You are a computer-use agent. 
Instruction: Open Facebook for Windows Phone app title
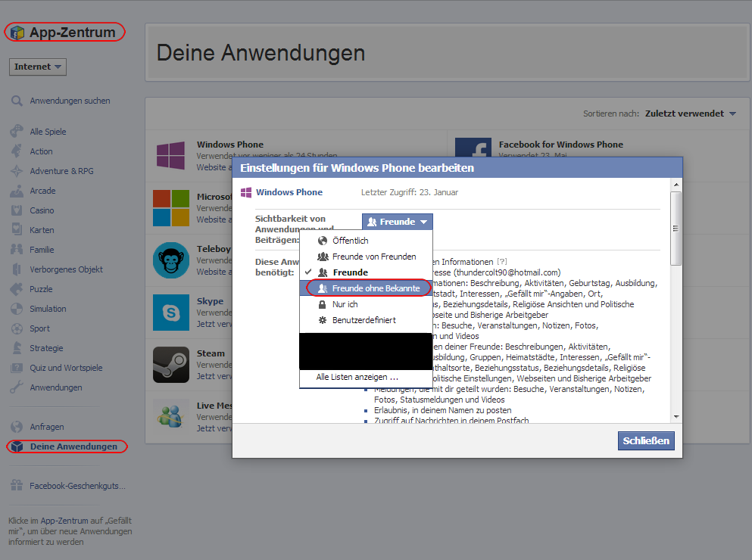click(x=560, y=145)
